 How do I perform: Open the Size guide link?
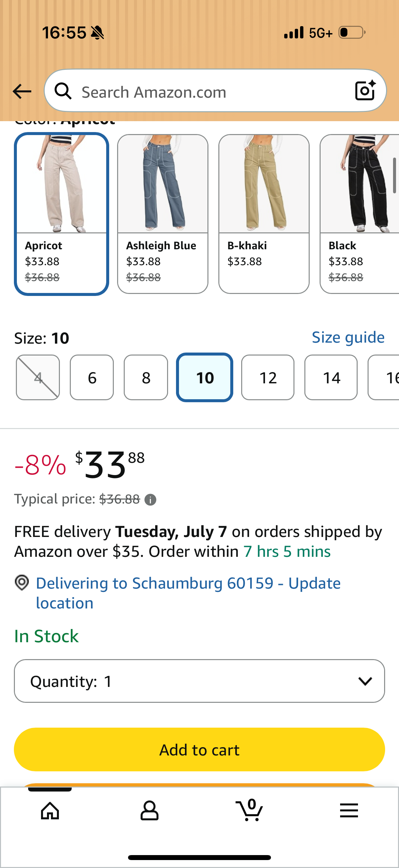click(x=348, y=337)
